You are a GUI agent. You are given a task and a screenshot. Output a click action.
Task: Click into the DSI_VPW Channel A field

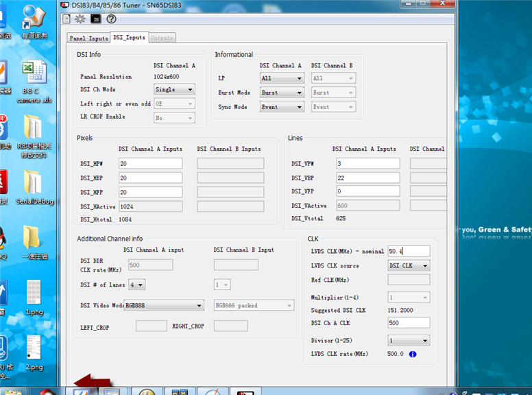pos(368,164)
